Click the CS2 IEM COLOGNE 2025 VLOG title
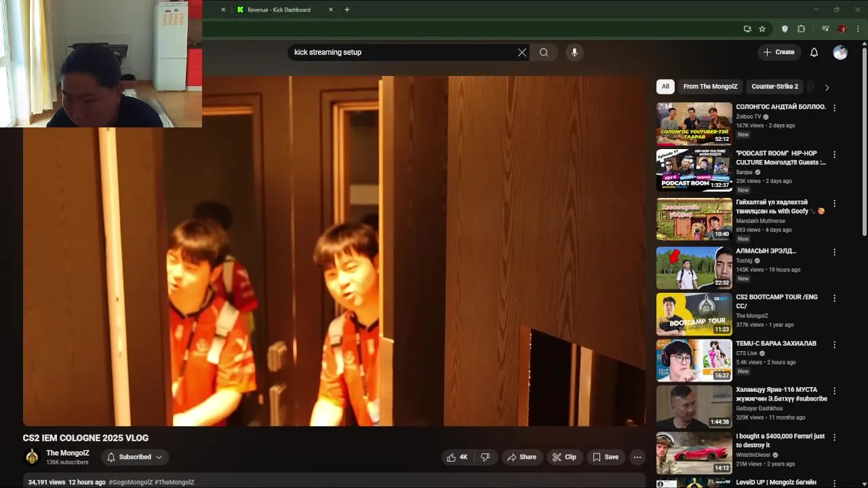This screenshot has height=488, width=868. click(85, 438)
